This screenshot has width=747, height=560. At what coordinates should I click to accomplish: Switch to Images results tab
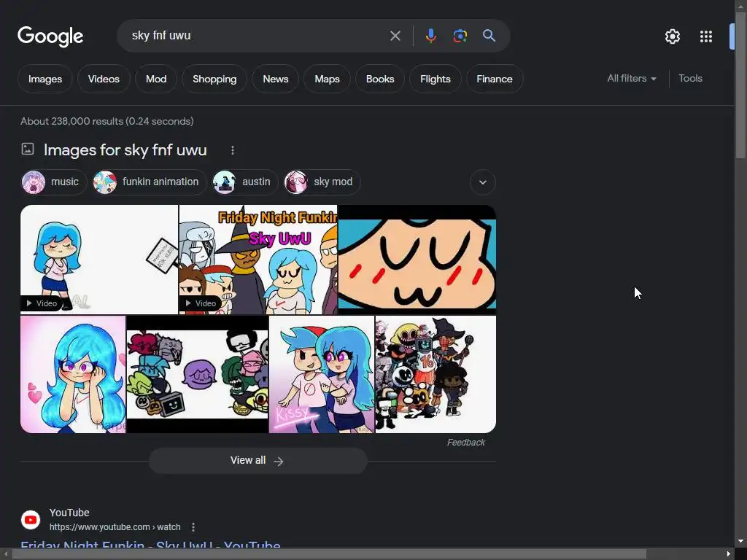pyautogui.click(x=44, y=79)
